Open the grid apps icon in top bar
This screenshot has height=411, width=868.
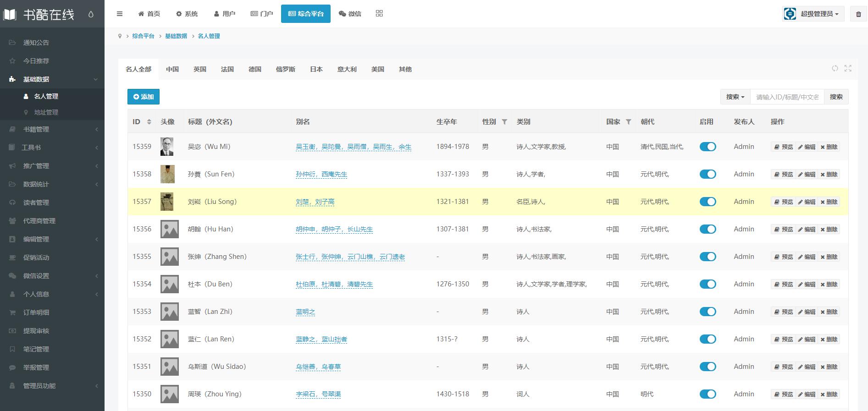tap(379, 14)
